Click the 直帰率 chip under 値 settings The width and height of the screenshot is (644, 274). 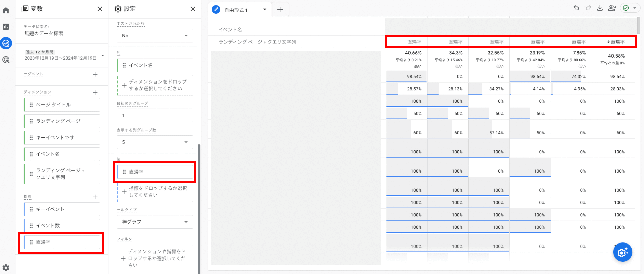click(x=155, y=172)
